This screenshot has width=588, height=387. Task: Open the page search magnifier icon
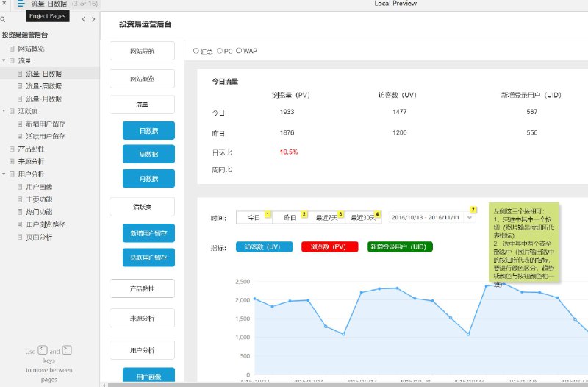click(x=3, y=19)
